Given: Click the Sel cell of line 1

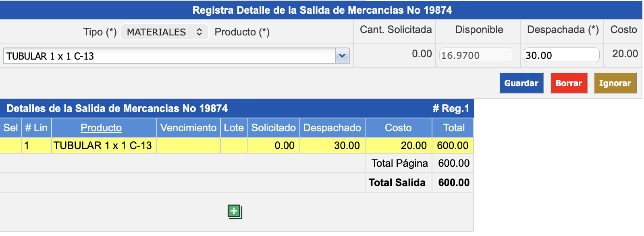Looking at the screenshot, I should point(10,145).
